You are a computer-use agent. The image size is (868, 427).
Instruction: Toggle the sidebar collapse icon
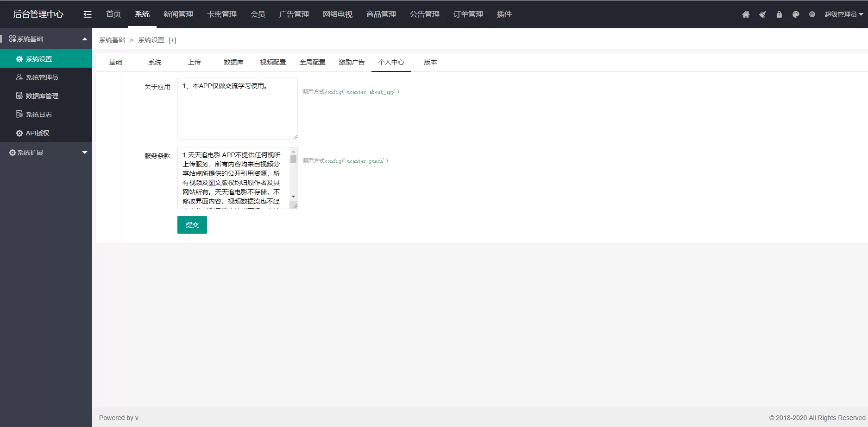tap(87, 14)
